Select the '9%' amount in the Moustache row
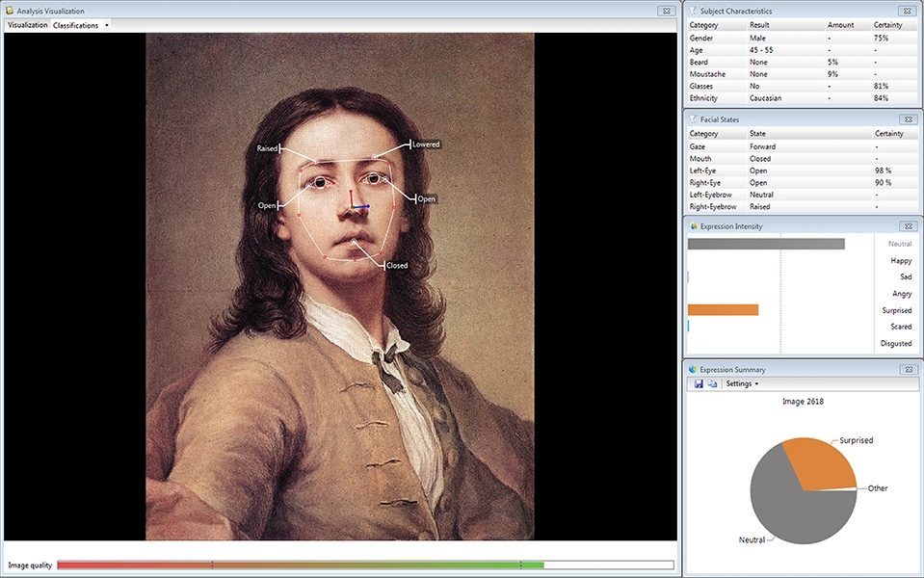The image size is (924, 578). pos(832,74)
